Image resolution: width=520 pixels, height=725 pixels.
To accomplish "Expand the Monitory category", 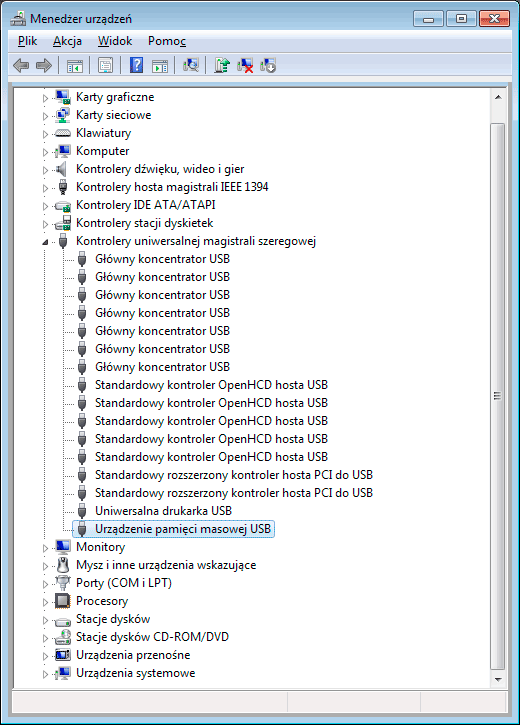I will (x=45, y=548).
